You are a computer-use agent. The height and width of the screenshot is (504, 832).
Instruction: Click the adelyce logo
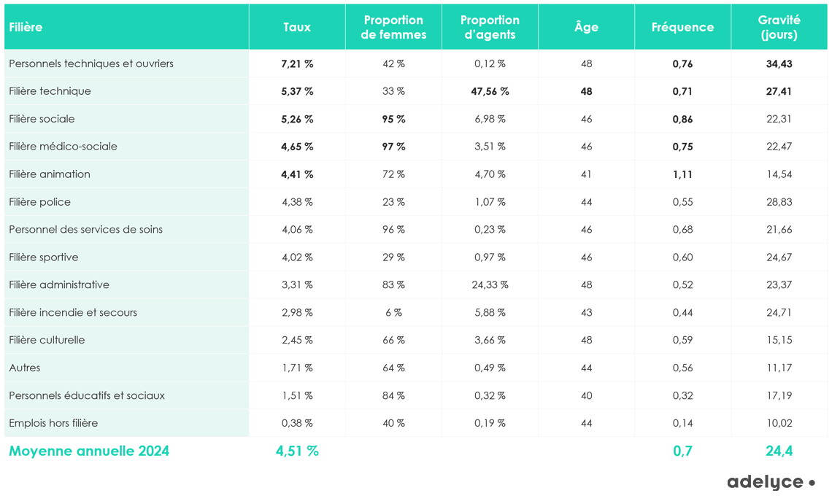(x=770, y=482)
